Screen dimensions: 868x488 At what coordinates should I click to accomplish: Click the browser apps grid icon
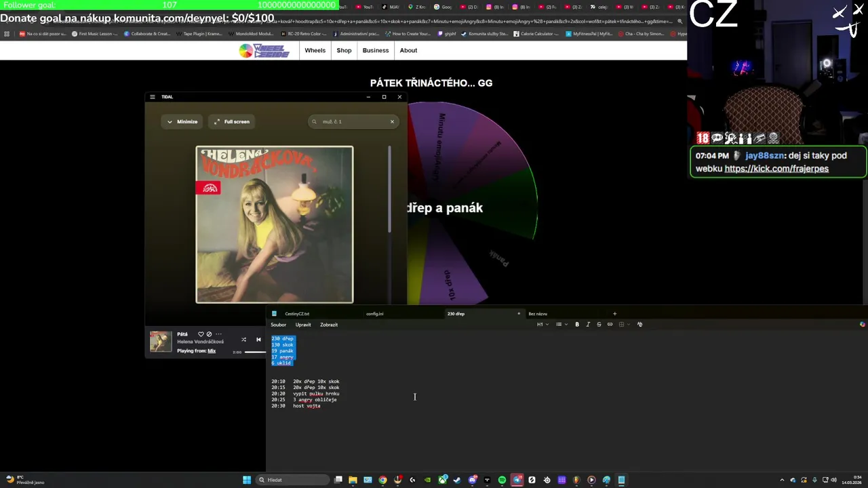click(x=7, y=33)
